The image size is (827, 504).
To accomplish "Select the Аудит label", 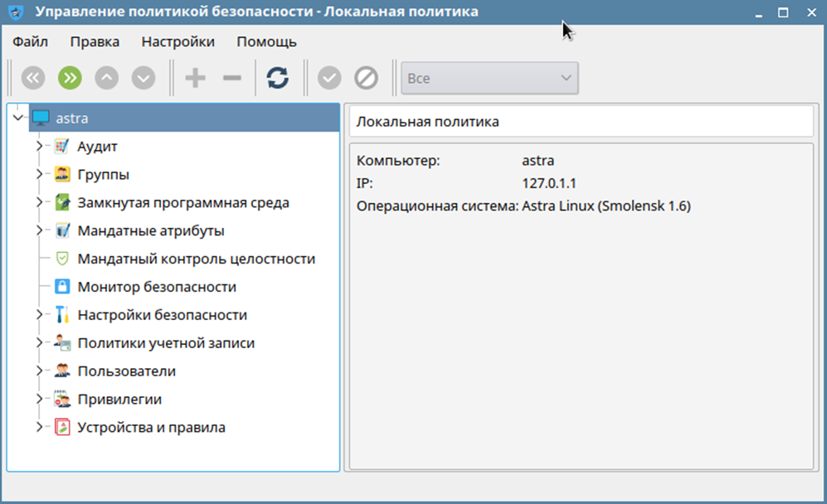I will [x=98, y=147].
